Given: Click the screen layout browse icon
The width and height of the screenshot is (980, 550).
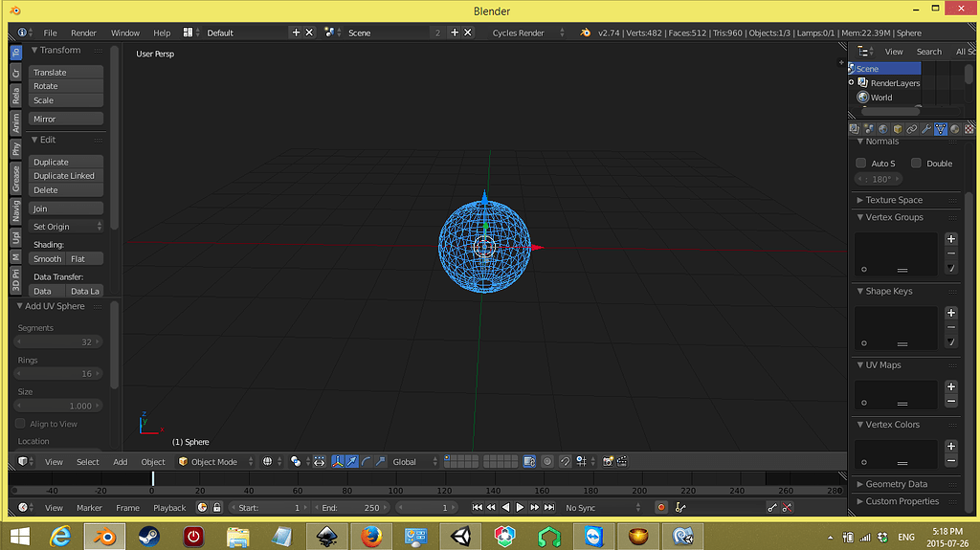Looking at the screenshot, I should 189,33.
